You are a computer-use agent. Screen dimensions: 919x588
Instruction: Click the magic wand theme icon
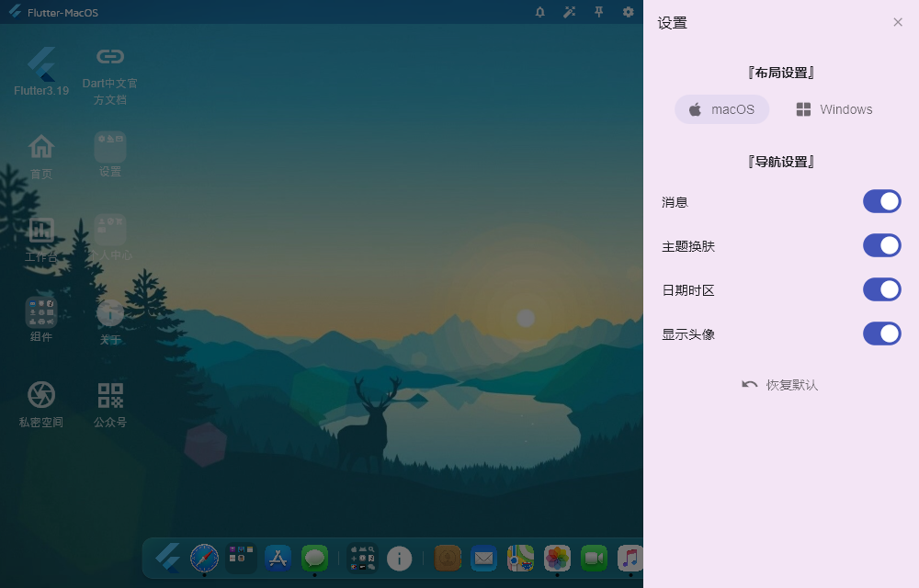pos(570,12)
